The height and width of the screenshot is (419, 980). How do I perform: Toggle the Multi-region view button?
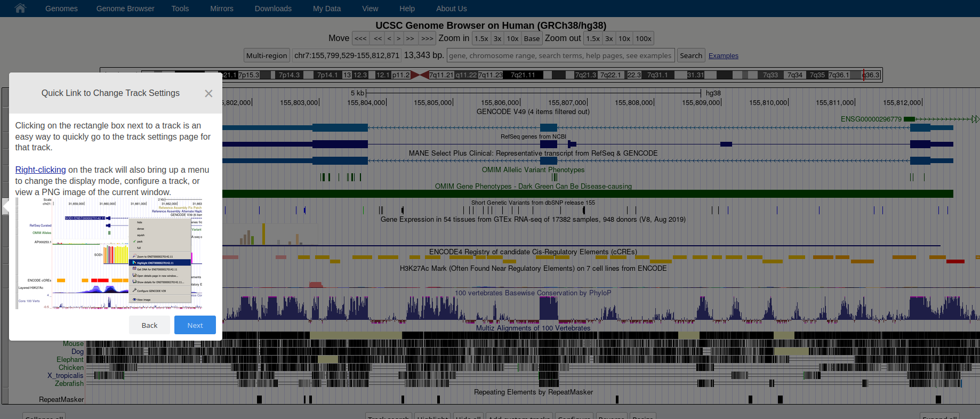[x=267, y=55]
